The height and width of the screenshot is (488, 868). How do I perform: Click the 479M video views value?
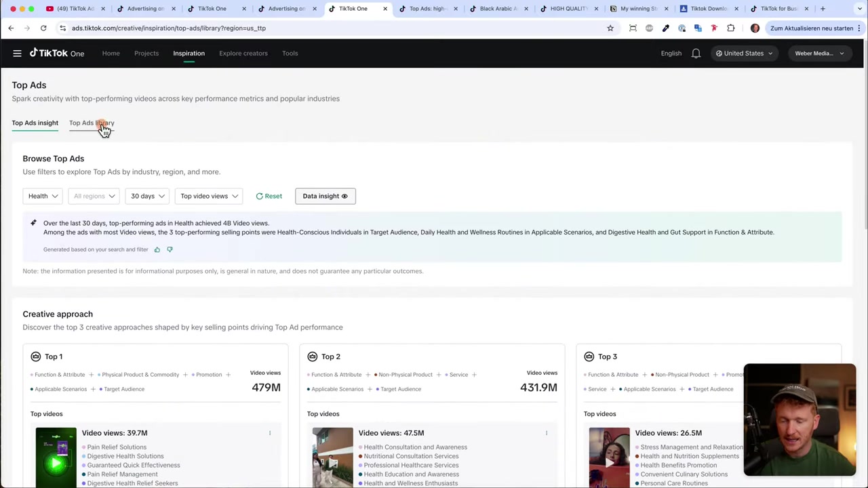[266, 387]
